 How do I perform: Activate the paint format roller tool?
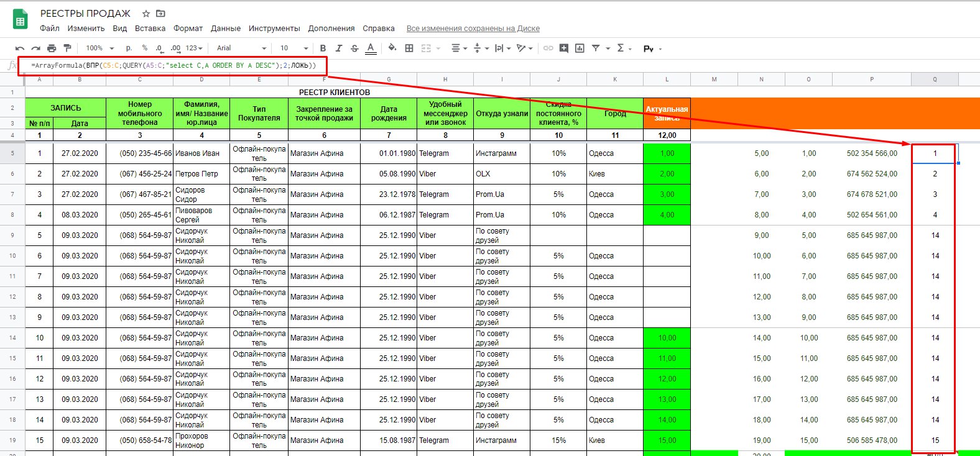pos(67,48)
